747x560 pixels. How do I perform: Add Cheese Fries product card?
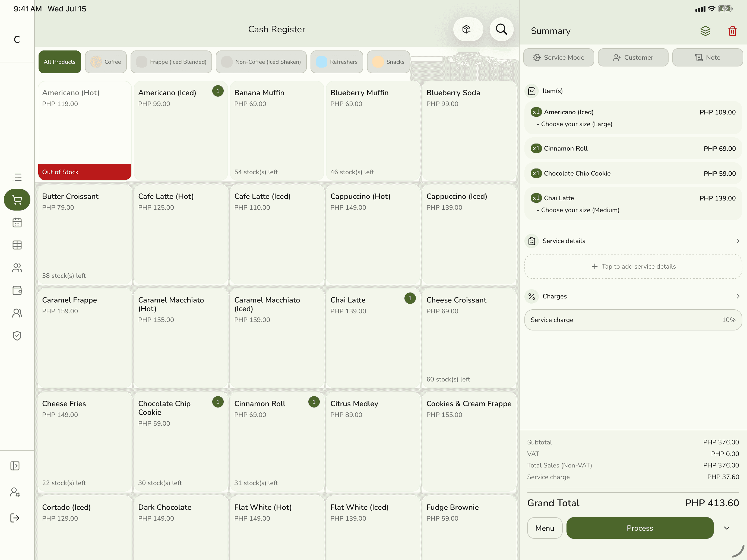click(85, 441)
